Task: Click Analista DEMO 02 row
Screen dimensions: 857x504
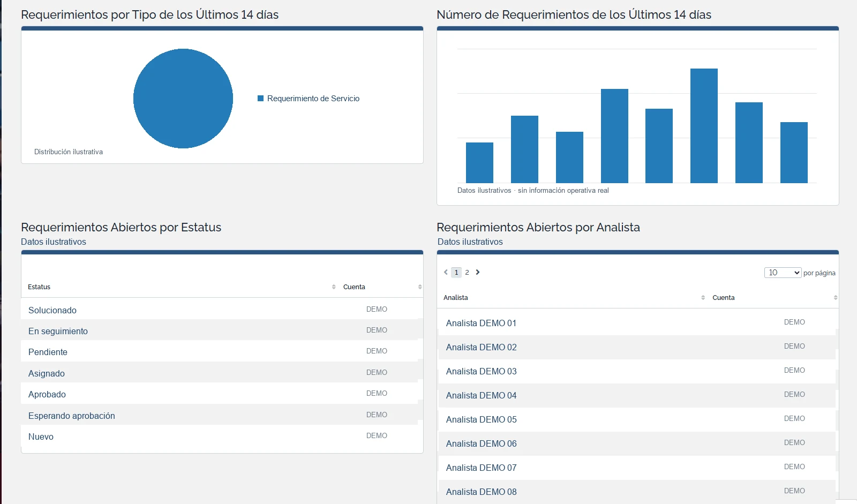Action: point(637,347)
